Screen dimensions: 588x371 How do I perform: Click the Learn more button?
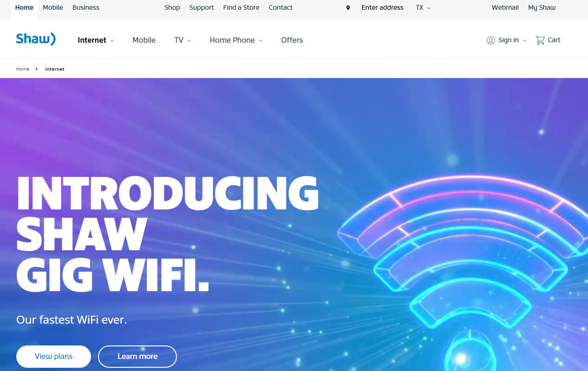coord(137,357)
